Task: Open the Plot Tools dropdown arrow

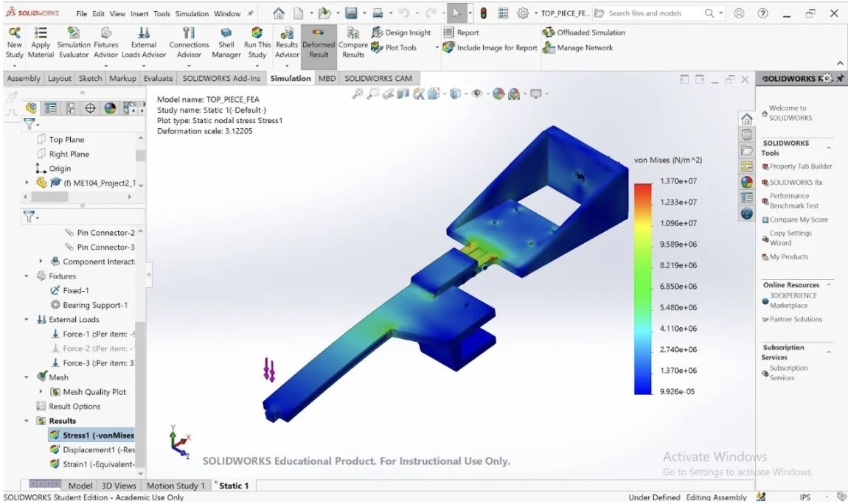Action: (437, 48)
